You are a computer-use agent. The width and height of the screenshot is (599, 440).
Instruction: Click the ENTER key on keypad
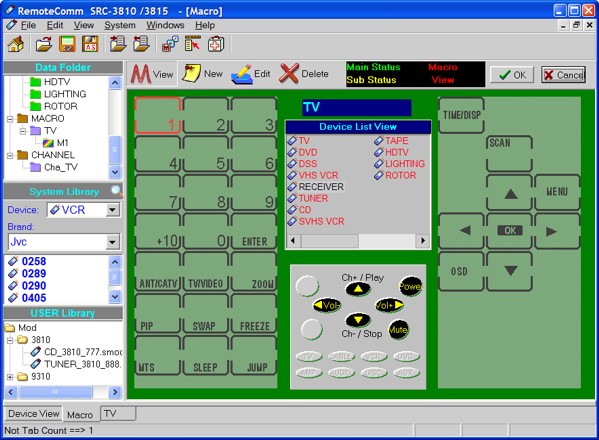pos(254,231)
